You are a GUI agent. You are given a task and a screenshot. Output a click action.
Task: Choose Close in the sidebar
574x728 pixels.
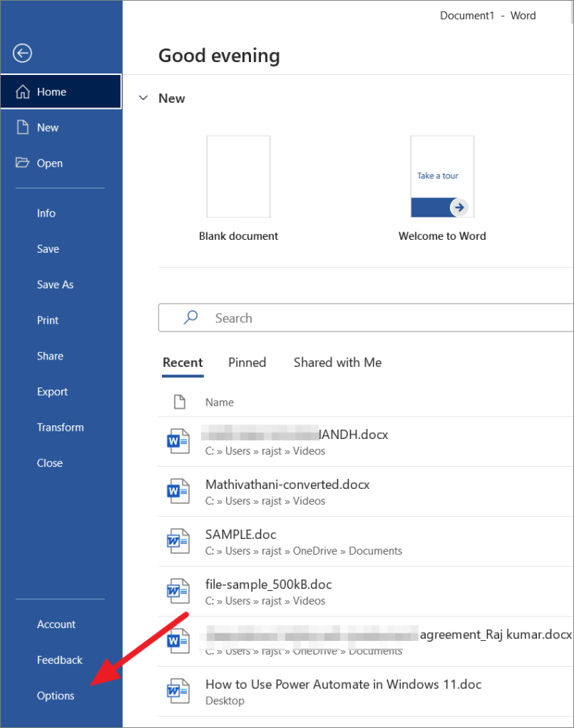click(61, 463)
